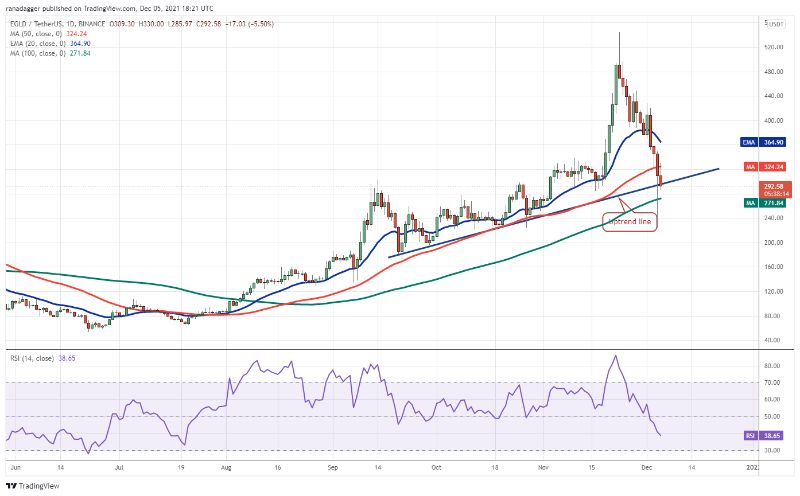
Task: Click the TradingView logo icon
Action: pos(12,486)
